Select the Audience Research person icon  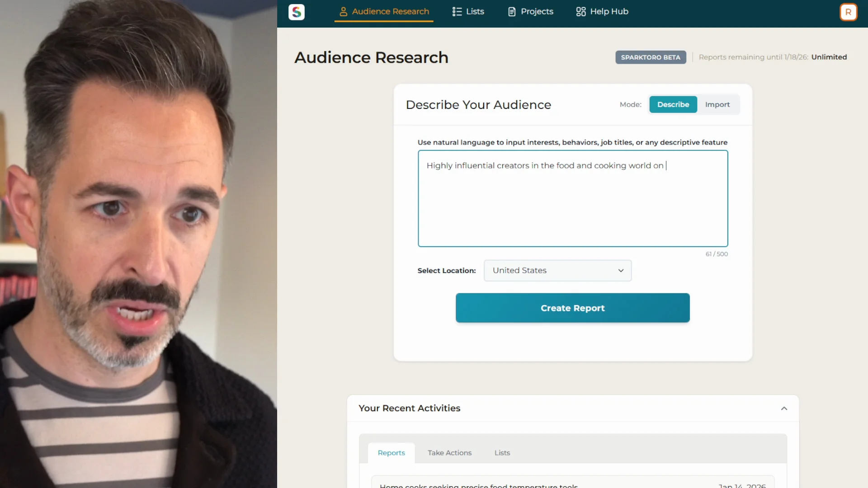pos(343,11)
